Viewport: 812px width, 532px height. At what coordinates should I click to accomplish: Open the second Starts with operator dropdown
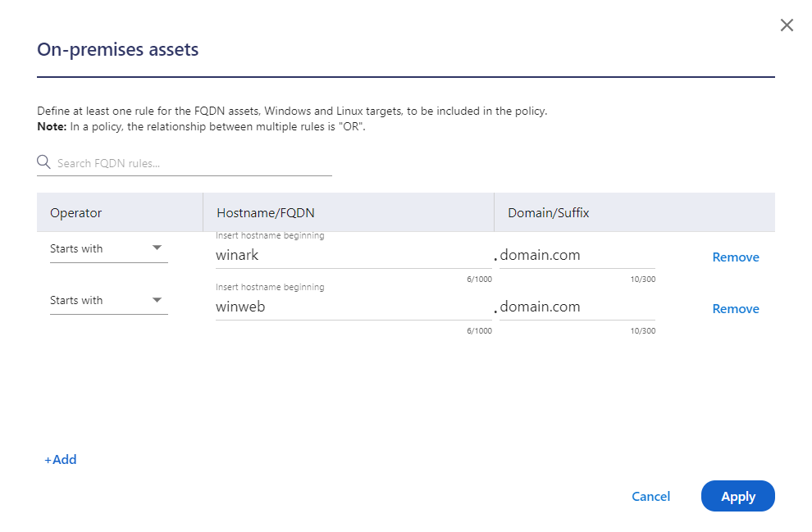[x=108, y=300]
